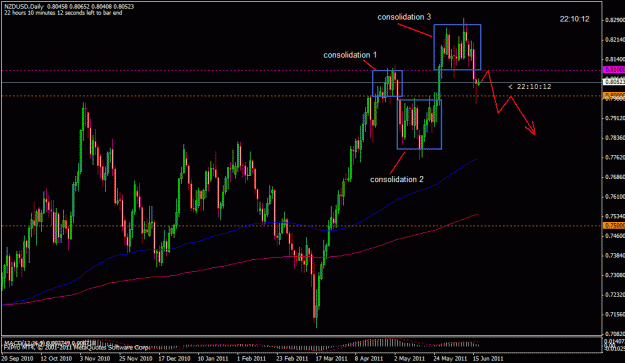Click the magenta 0.8100 price tag
The width and height of the screenshot is (625, 363).
click(614, 70)
